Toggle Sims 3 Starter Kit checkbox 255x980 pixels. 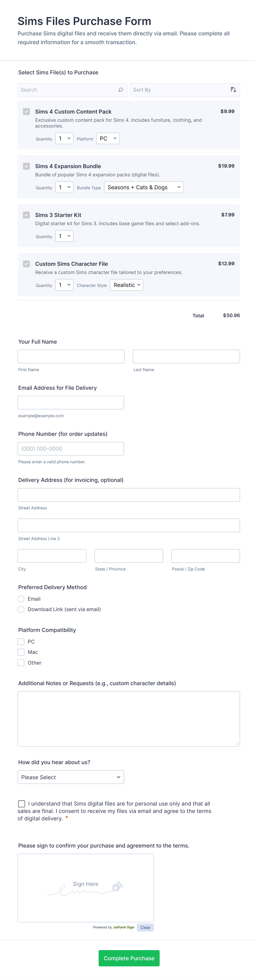click(26, 215)
